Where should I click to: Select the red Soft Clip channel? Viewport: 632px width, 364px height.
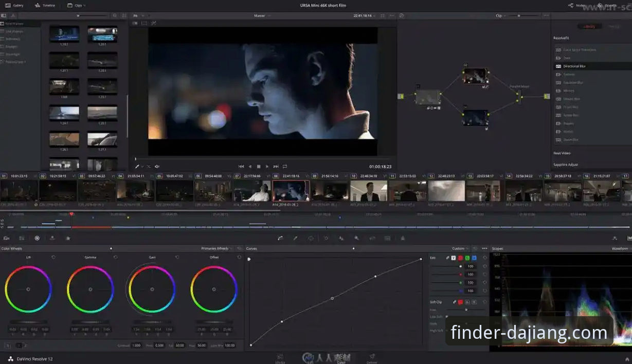pyautogui.click(x=460, y=302)
